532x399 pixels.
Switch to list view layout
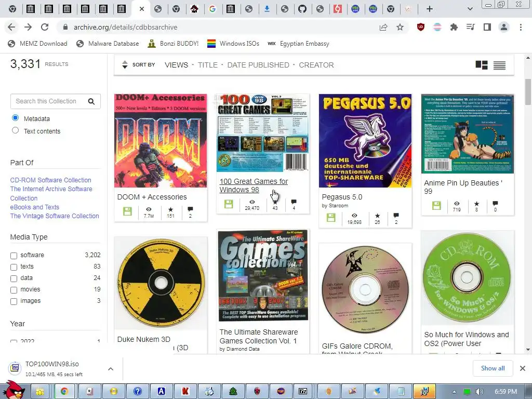coord(499,65)
